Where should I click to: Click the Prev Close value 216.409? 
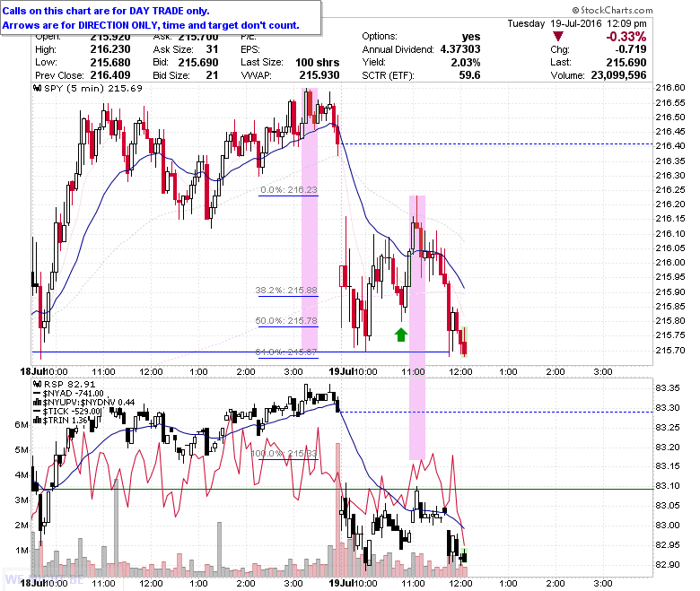tap(110, 75)
